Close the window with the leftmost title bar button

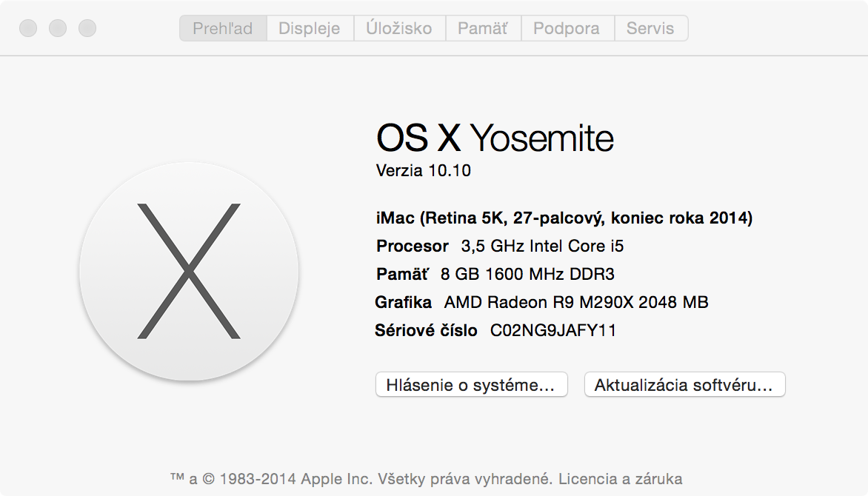28,29
